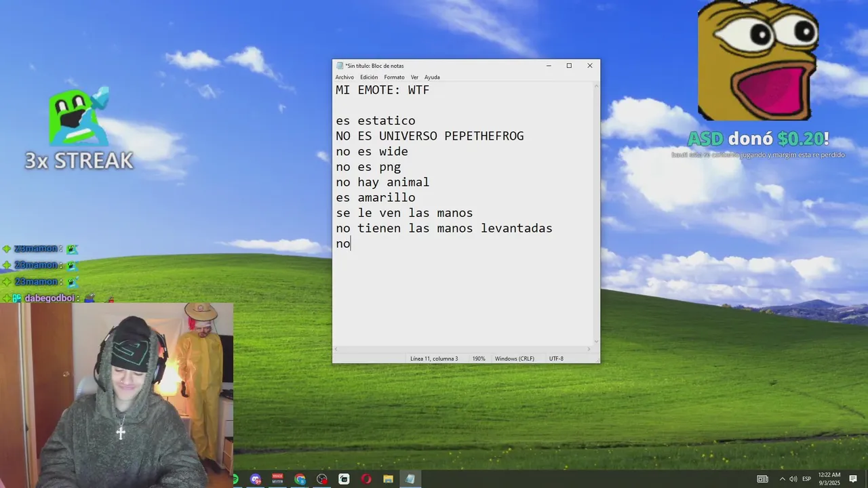Open File Explorer from the taskbar
This screenshot has height=488, width=868.
pos(388,479)
